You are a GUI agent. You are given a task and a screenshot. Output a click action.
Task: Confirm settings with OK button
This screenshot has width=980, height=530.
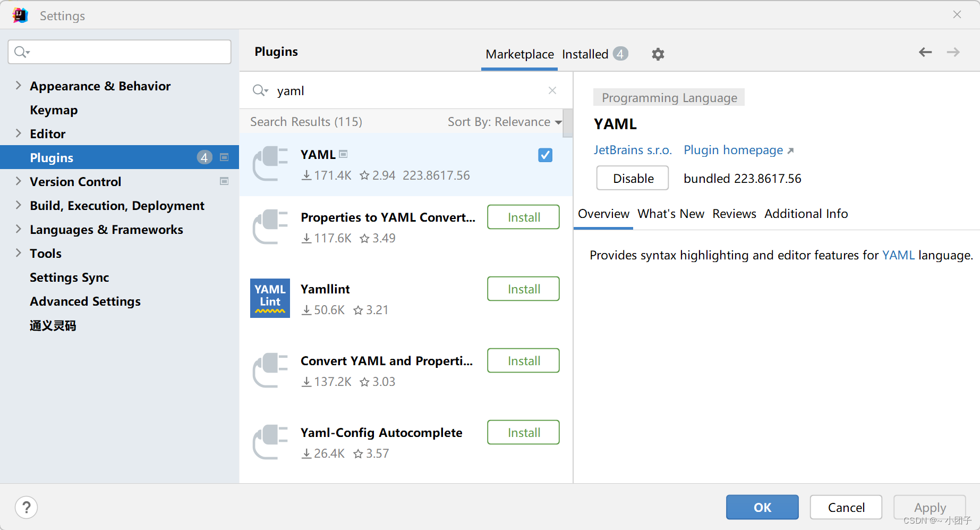click(762, 507)
